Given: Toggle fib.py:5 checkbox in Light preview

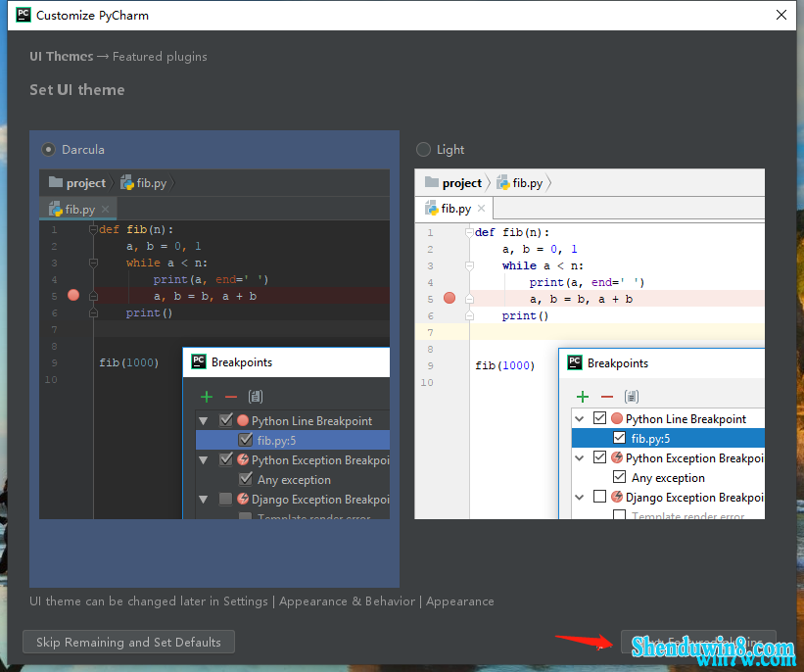Looking at the screenshot, I should tap(620, 438).
